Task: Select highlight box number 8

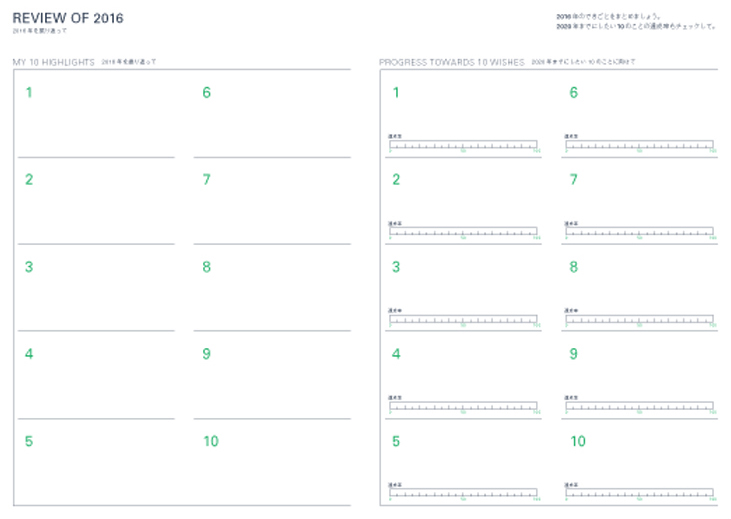Action: click(x=272, y=292)
